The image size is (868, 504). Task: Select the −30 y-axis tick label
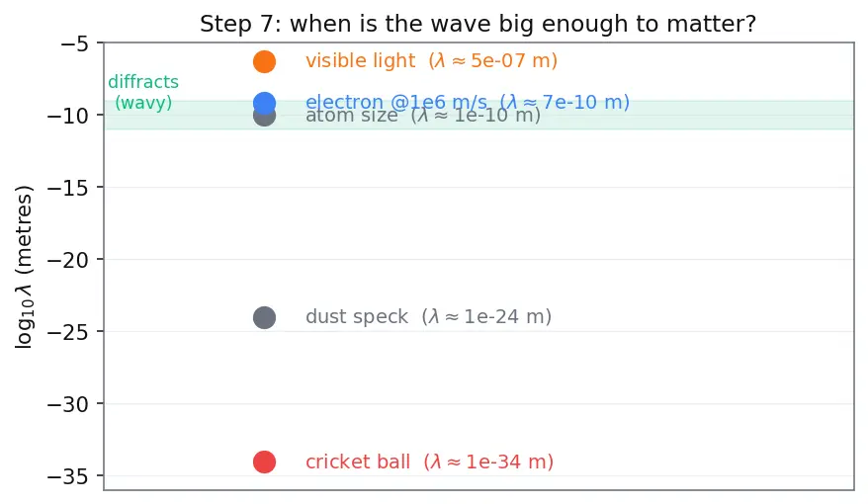pos(67,405)
